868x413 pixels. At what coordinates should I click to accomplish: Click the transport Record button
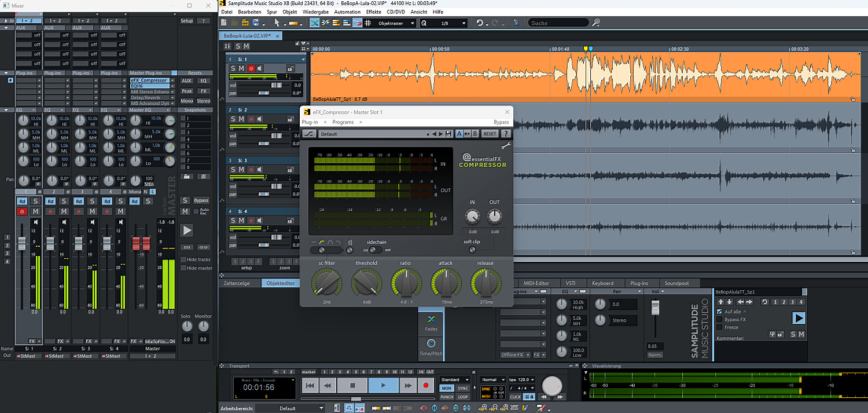click(x=426, y=385)
